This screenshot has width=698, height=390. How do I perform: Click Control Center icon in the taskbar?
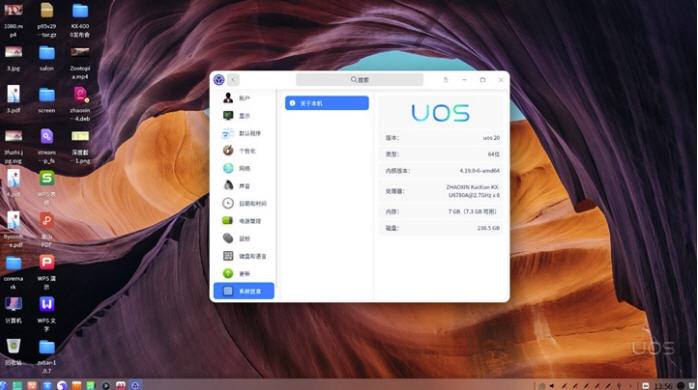tap(135, 385)
